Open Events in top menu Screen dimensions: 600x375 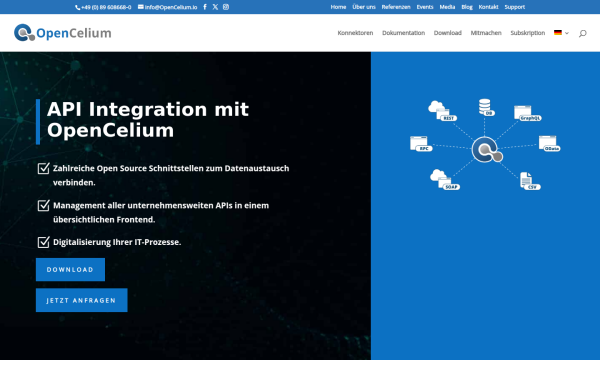coord(425,7)
